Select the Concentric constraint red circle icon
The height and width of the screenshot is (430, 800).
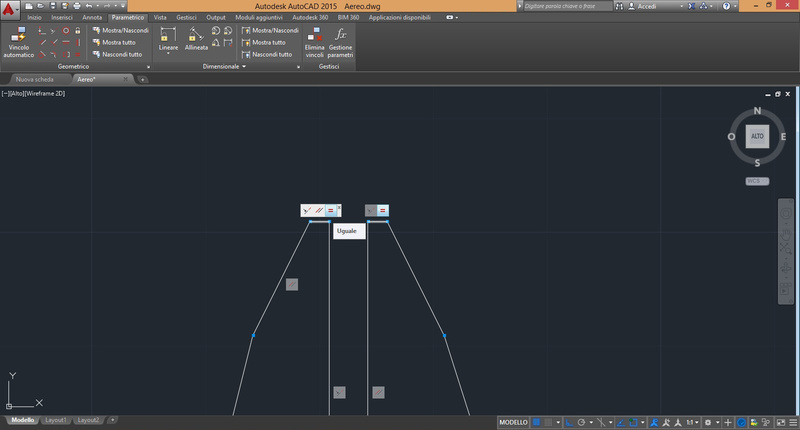coord(66,31)
